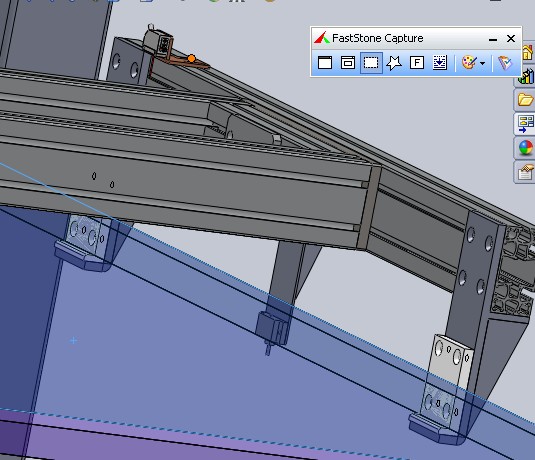Expand the output destination dropdown arrow

pyautogui.click(x=482, y=63)
